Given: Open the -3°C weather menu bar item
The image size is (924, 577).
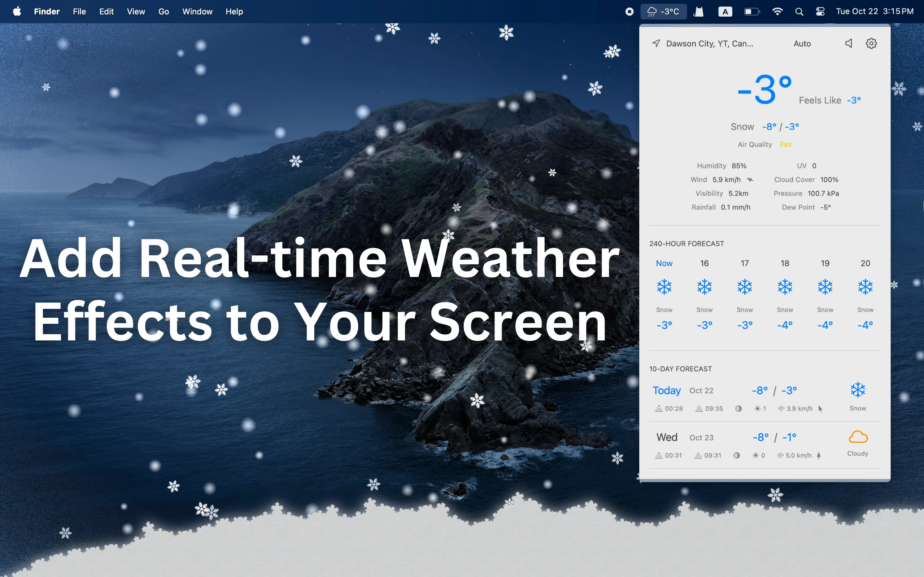Looking at the screenshot, I should coord(664,12).
